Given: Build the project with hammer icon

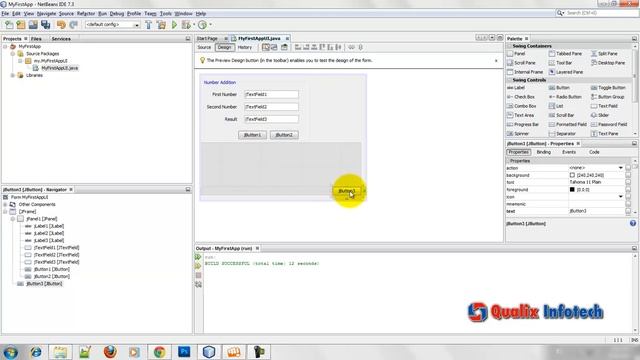Looking at the screenshot, I should click(149, 25).
